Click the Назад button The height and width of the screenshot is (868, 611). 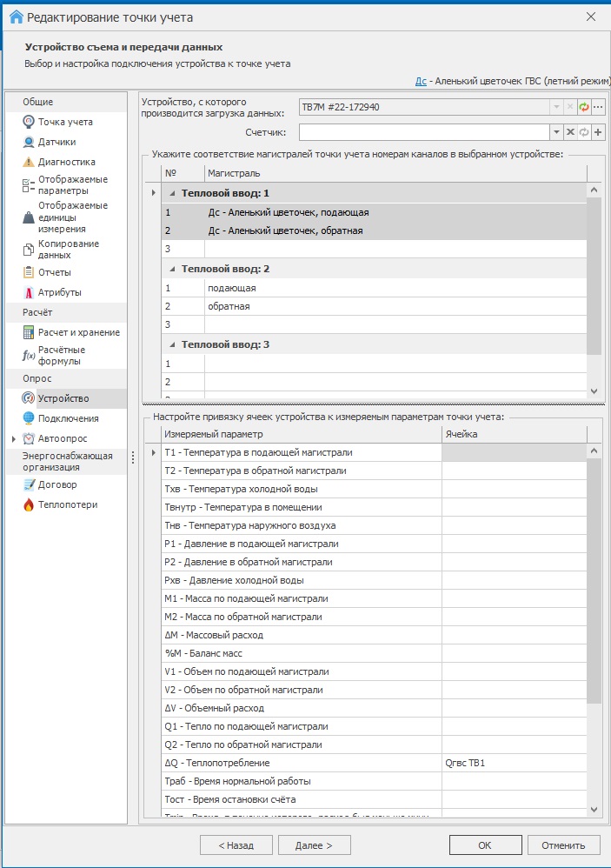pyautogui.click(x=236, y=845)
